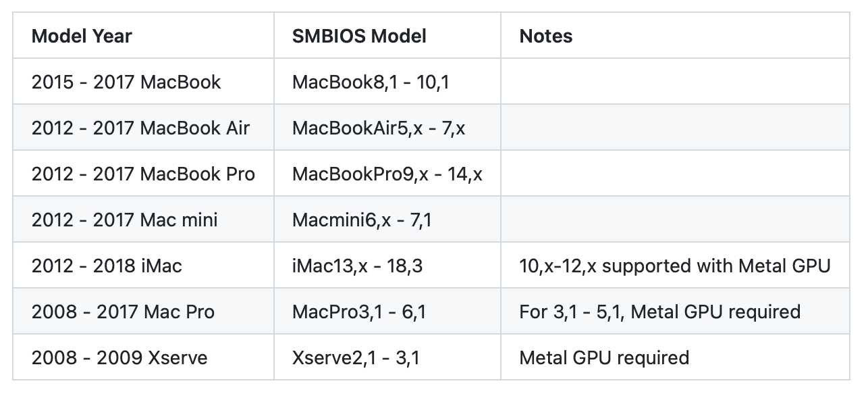Click the 2012 - 2017 Mac mini cell
Screen dimensions: 868x396
click(125, 220)
